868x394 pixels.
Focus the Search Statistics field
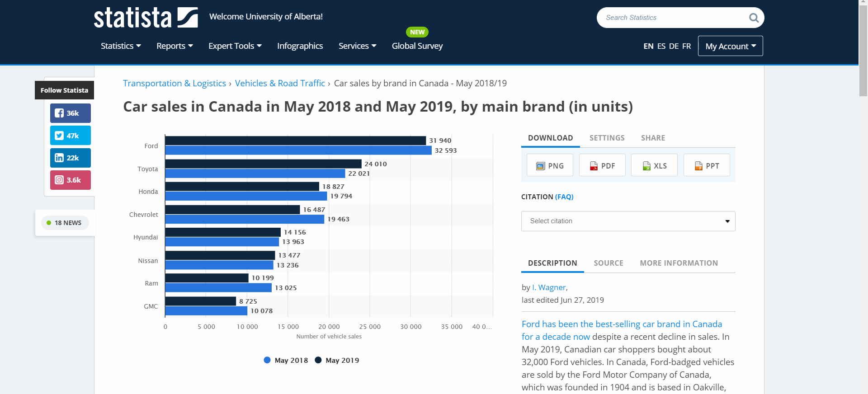(x=674, y=18)
